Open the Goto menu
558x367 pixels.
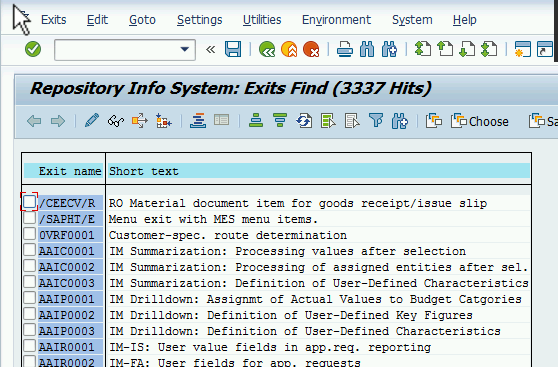(142, 20)
